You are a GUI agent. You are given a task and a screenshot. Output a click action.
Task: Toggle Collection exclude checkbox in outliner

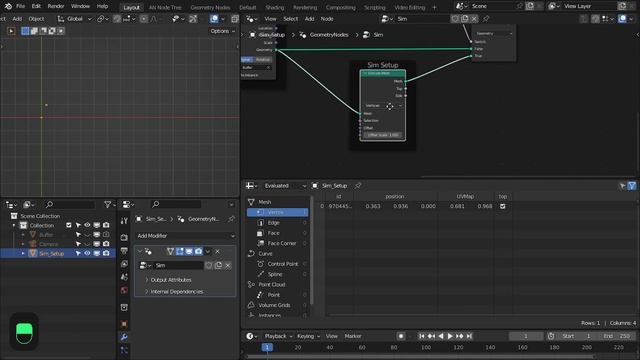69,225
